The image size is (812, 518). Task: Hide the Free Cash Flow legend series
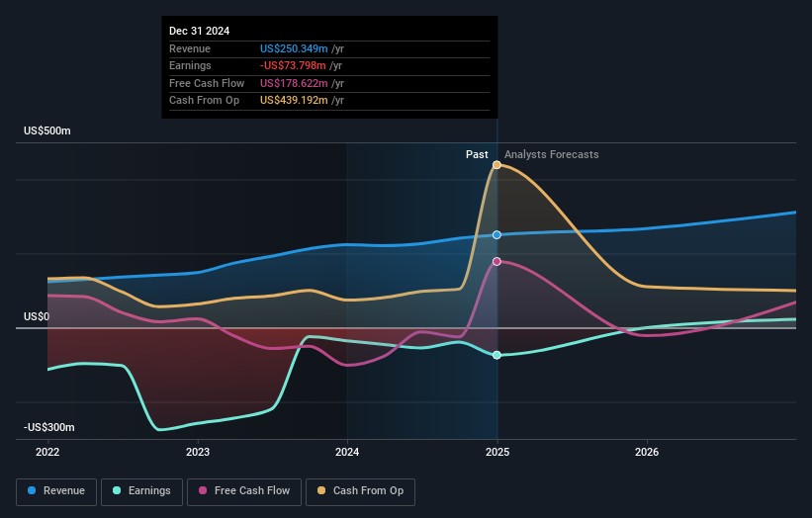tap(243, 491)
